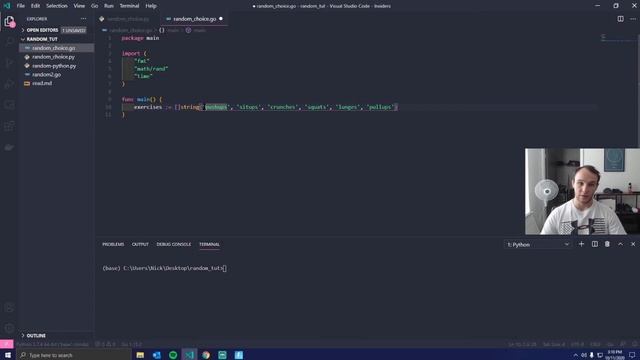Open the editor more actions ellipsis
The height and width of the screenshot is (360, 640).
[x=633, y=19]
